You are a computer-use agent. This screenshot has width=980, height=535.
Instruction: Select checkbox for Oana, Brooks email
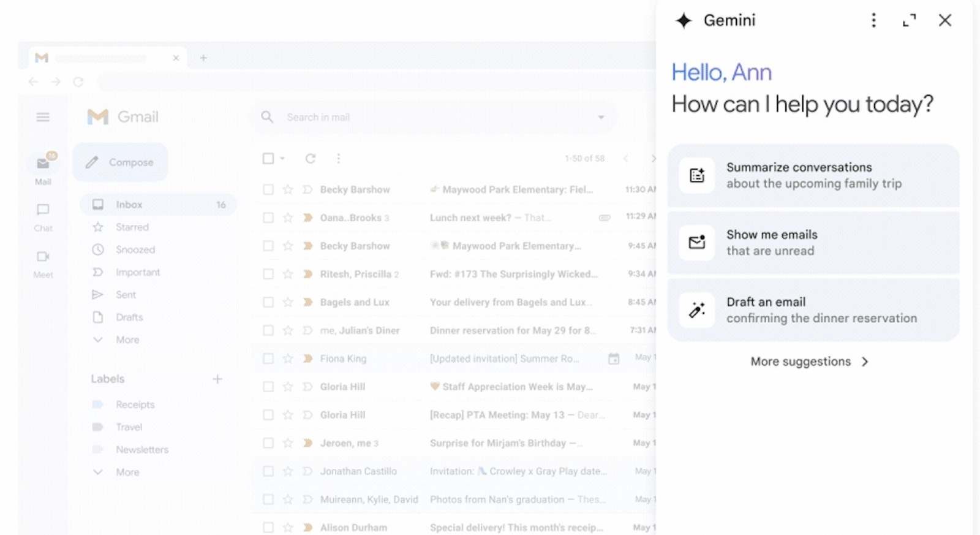[268, 218]
